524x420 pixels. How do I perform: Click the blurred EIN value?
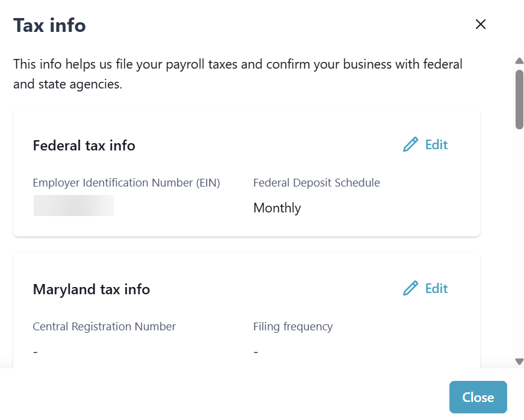73,206
